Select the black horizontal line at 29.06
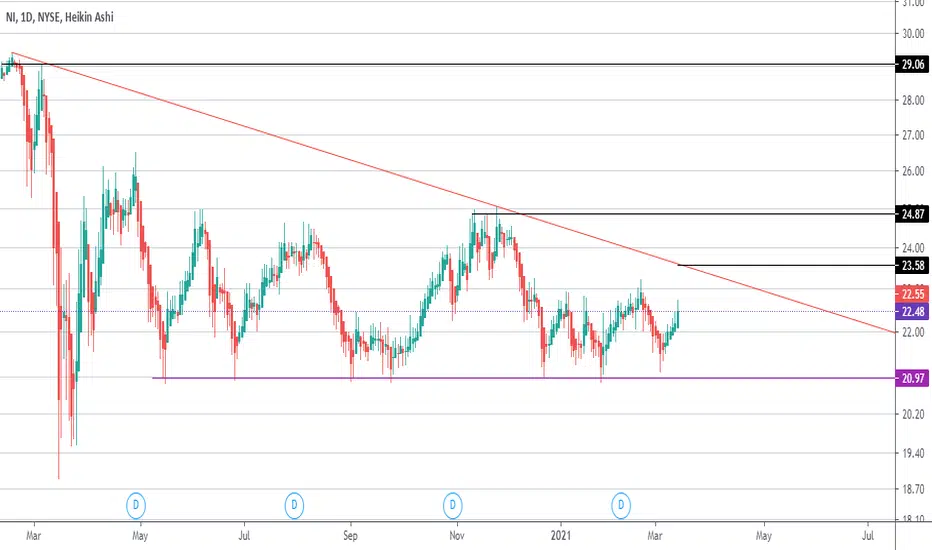 click(x=447, y=64)
